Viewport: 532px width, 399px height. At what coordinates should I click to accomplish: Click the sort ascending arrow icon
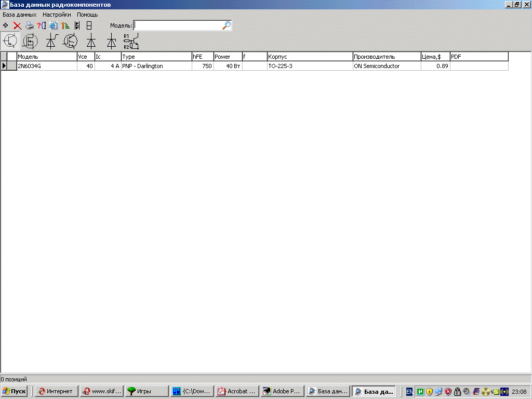pyautogui.click(x=65, y=25)
